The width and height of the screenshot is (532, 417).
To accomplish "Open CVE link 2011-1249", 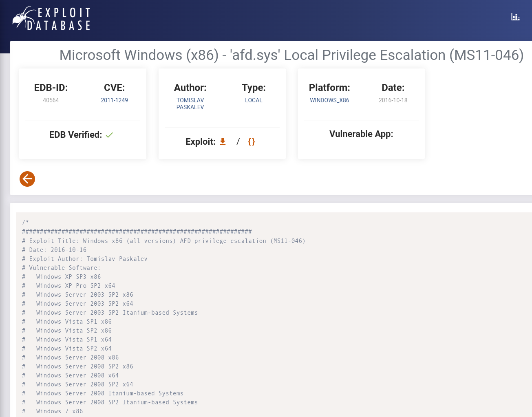I will coord(115,100).
